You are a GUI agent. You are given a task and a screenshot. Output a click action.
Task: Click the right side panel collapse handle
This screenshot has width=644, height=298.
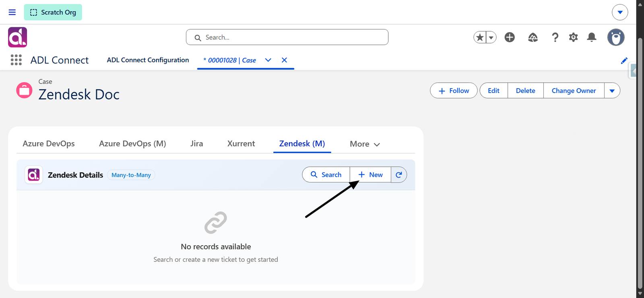click(633, 71)
